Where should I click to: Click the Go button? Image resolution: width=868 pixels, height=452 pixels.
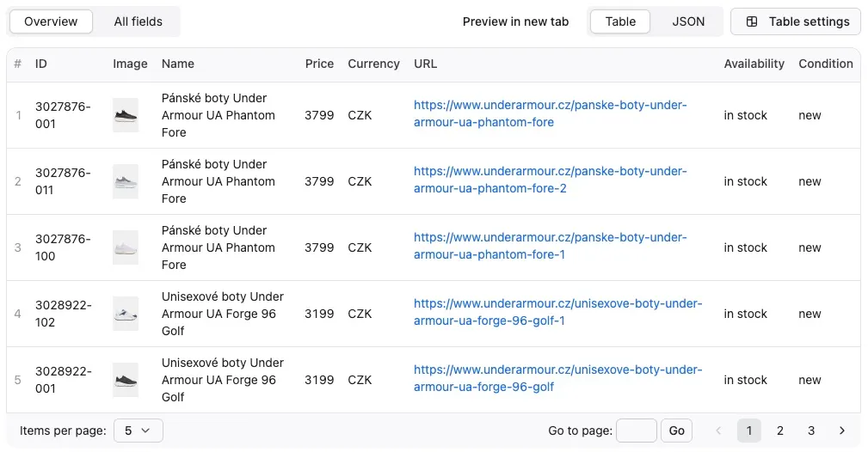[676, 431]
